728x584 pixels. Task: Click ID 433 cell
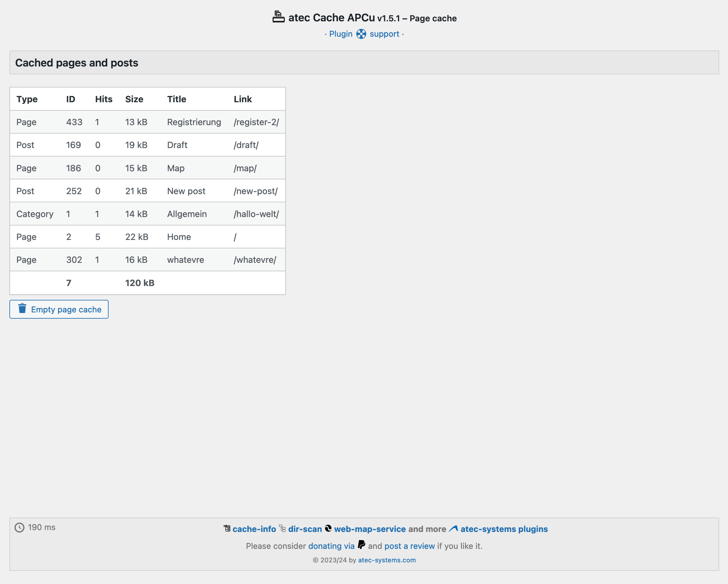(74, 122)
